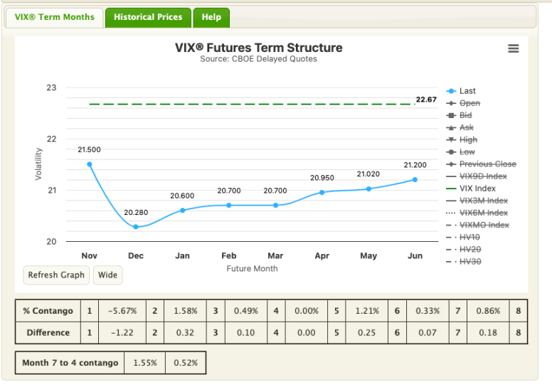Click the % Contango row header

(48, 311)
